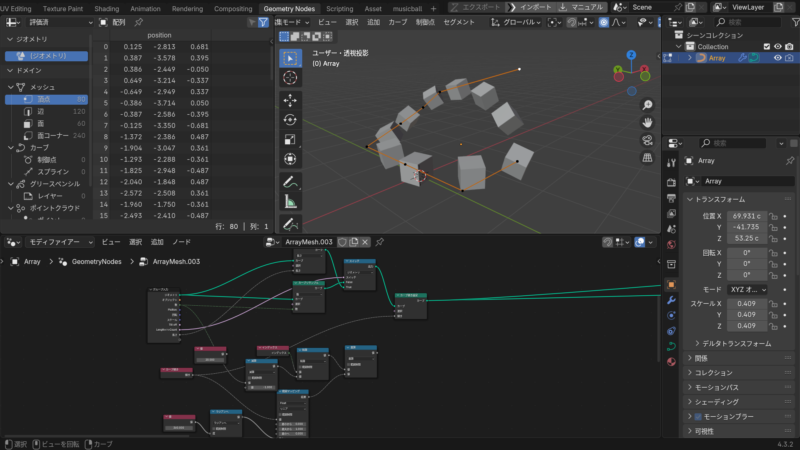The image size is (800, 450).
Task: Toggle selected-only filter in spreadsheet
Action: [x=252, y=22]
